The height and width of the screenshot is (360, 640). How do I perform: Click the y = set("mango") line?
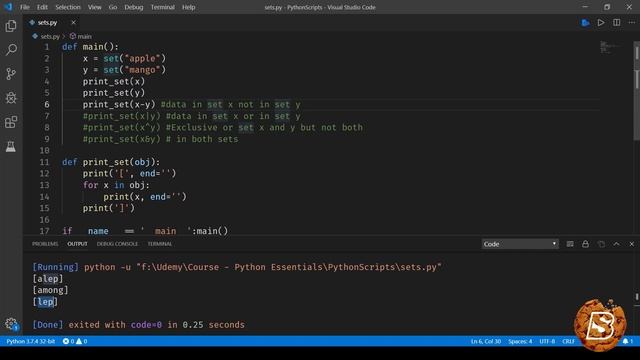124,70
